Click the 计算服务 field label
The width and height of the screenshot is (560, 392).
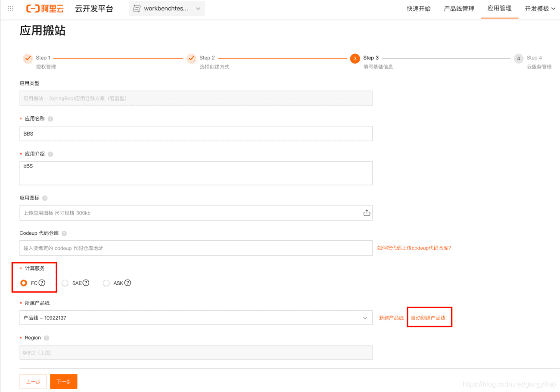34,269
